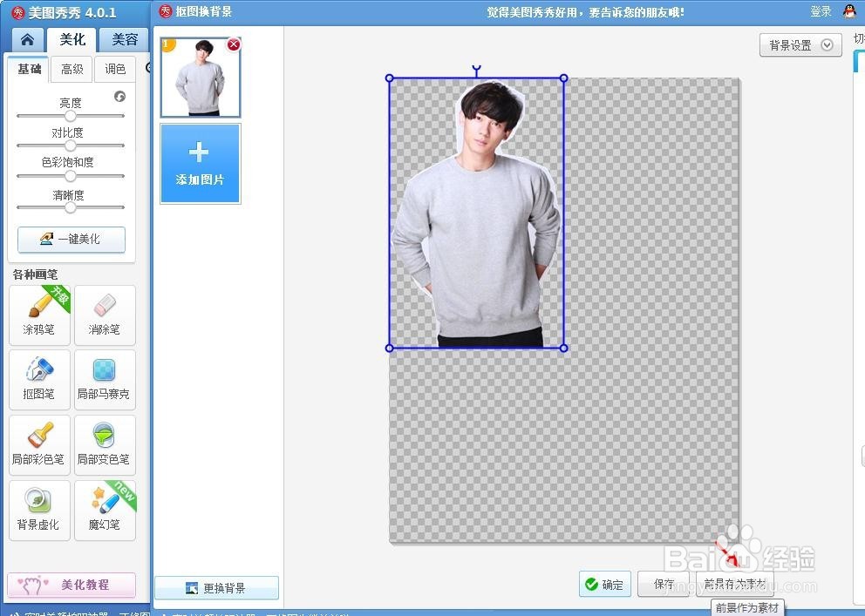Select the cutout person thumbnail
The image size is (865, 616).
click(201, 78)
